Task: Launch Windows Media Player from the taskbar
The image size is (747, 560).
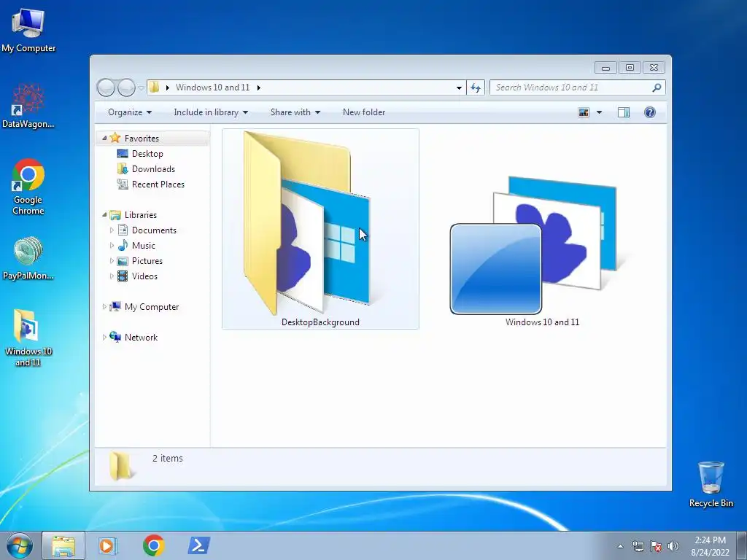Action: [x=108, y=545]
